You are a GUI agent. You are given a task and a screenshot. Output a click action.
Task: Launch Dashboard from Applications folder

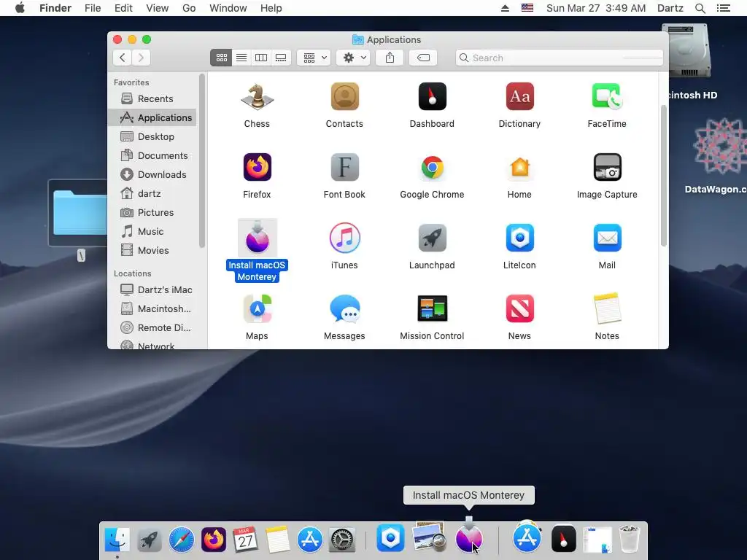tap(432, 97)
